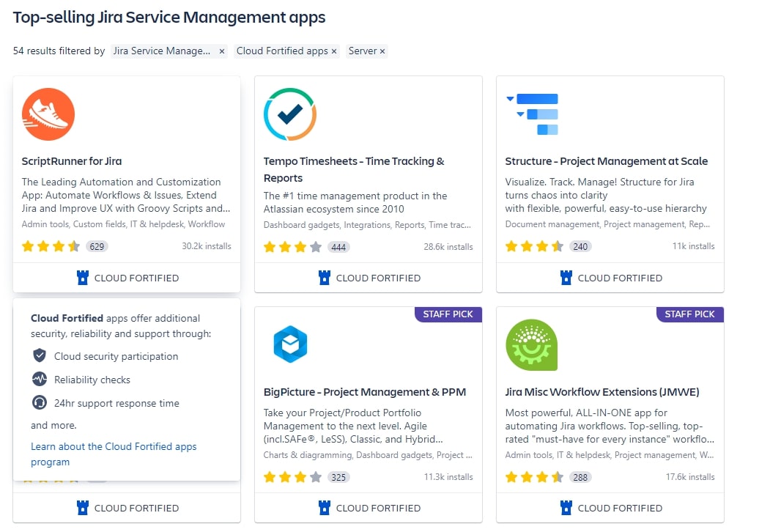Click the Cloud Fortified castle icon under JMWE
The width and height of the screenshot is (759, 532).
(566, 508)
